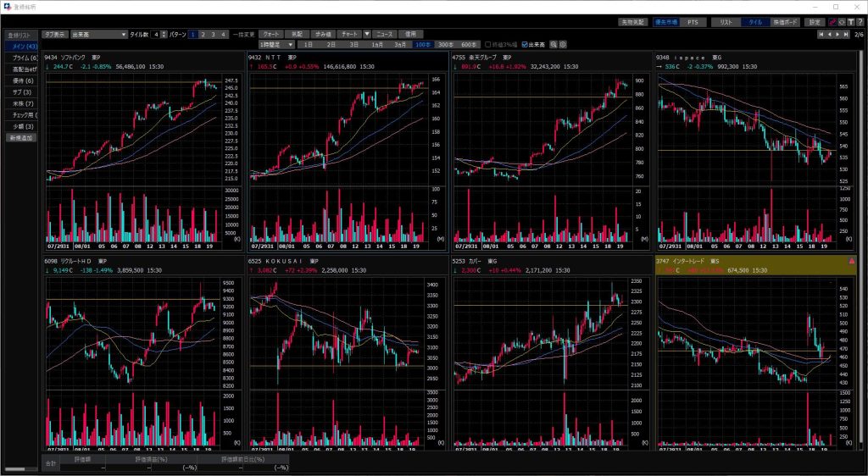Click the 設定 settings button
868x476 pixels.
[x=814, y=22]
